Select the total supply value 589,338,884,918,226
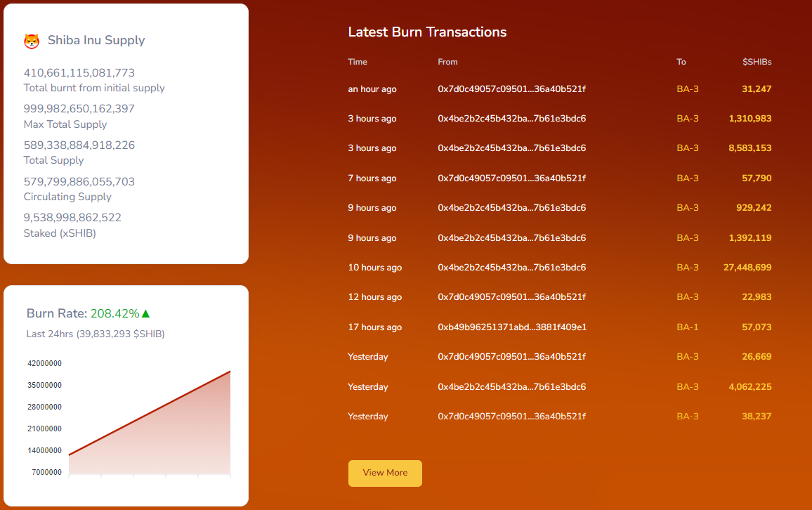812x510 pixels. point(79,145)
